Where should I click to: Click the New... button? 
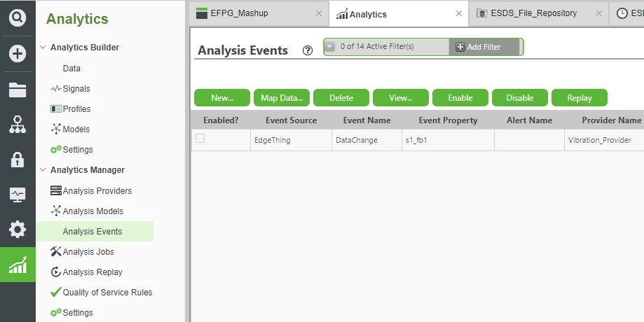pos(222,97)
